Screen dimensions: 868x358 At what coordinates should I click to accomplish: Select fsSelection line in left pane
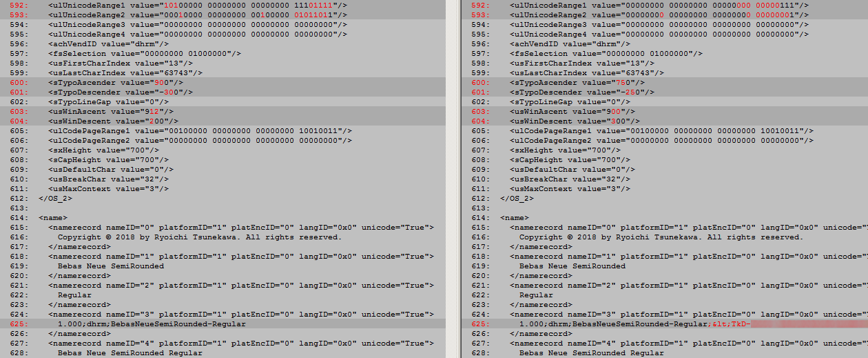coord(145,53)
